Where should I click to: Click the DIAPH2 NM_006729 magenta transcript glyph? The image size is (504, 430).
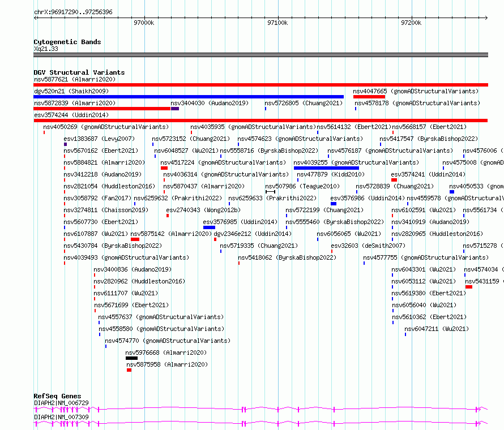[260, 410]
